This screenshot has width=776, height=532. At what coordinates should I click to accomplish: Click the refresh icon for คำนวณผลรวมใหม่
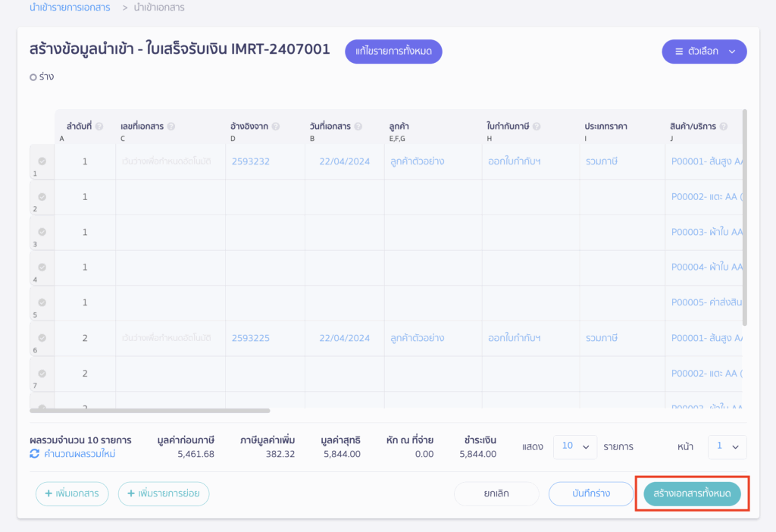pyautogui.click(x=34, y=454)
